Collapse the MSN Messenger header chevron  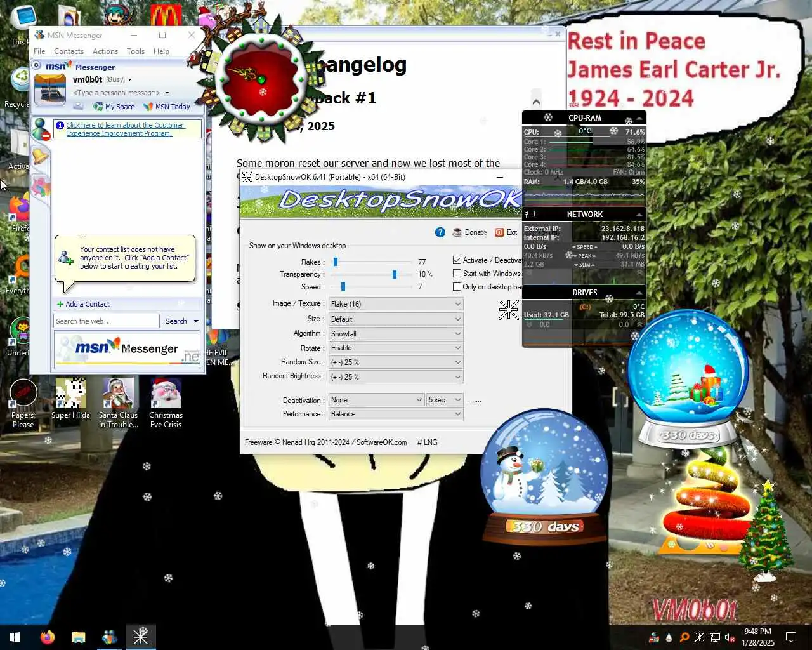point(37,65)
